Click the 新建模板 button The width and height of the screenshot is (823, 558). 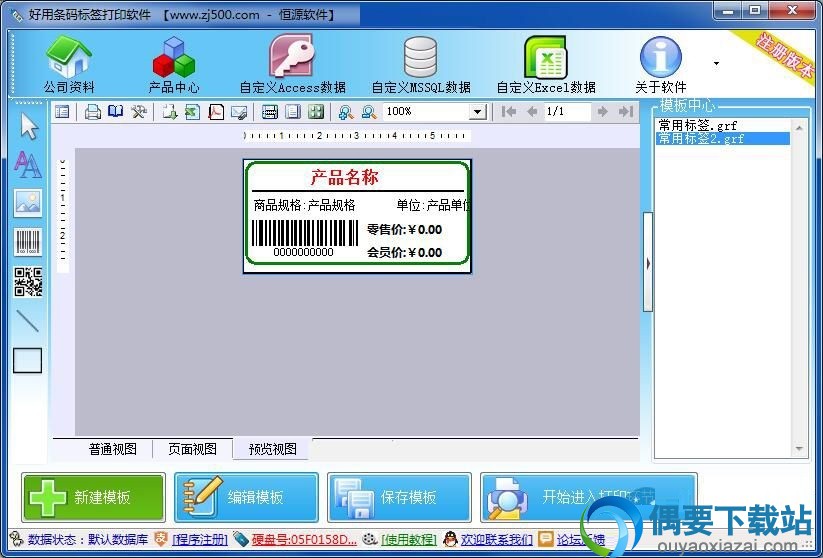93,497
